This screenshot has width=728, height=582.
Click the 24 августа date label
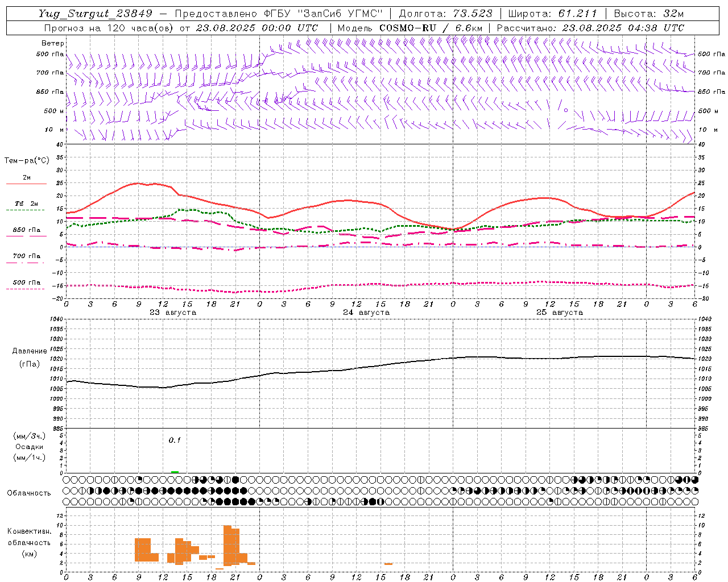366,313
